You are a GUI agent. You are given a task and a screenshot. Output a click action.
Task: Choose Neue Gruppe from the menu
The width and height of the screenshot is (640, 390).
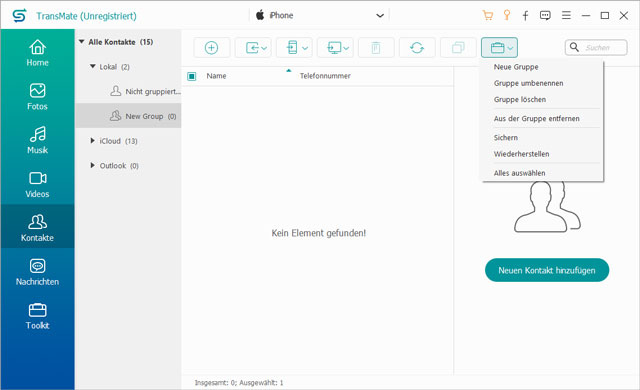(x=516, y=67)
